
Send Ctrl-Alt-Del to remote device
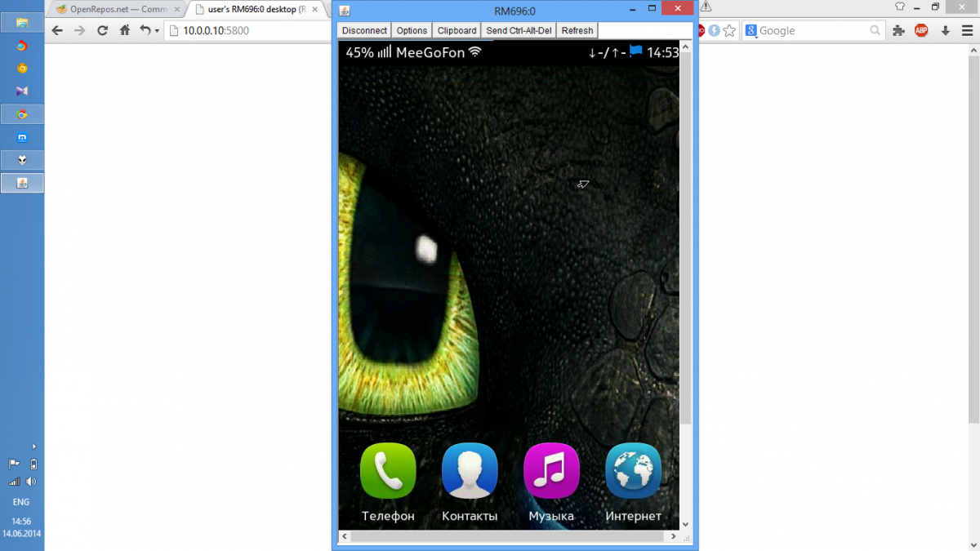pos(519,30)
